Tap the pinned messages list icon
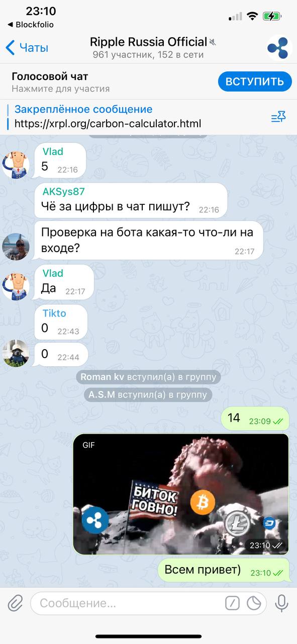Viewport: 297px width, 644px height. click(278, 117)
